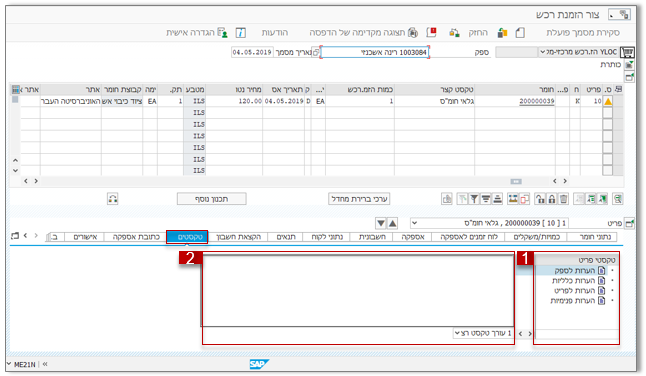Click the delete item trash icon
Image resolution: width=646 pixels, height=376 pixels.
pos(563,199)
